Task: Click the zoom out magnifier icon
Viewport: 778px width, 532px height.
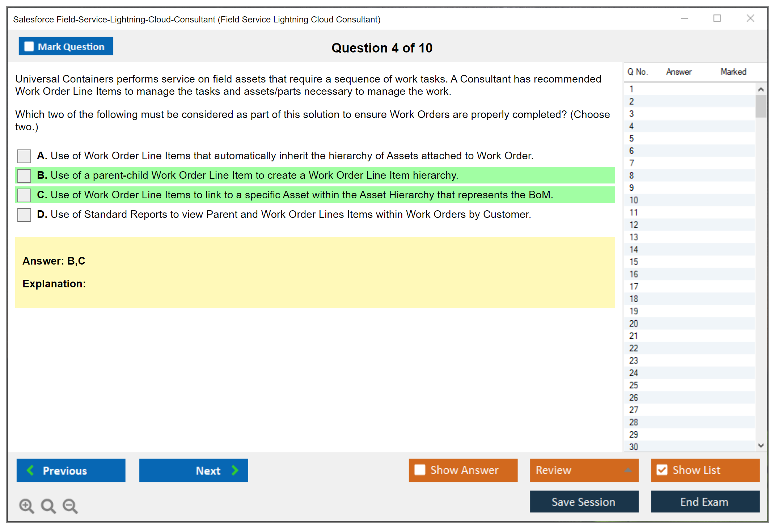Action: pos(70,506)
